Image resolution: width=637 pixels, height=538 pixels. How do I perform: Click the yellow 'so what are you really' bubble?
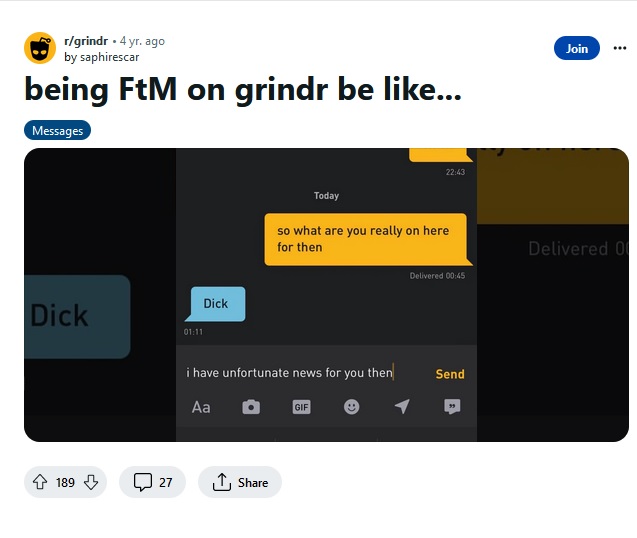pyautogui.click(x=366, y=239)
